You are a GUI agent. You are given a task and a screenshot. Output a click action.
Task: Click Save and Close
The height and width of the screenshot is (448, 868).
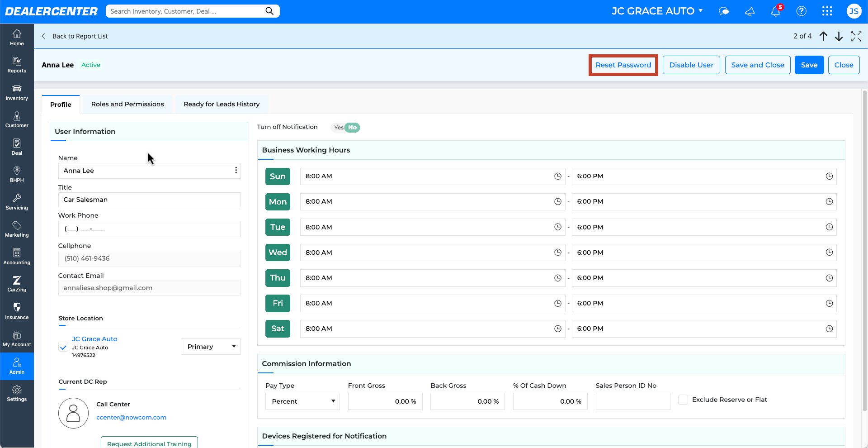click(758, 65)
